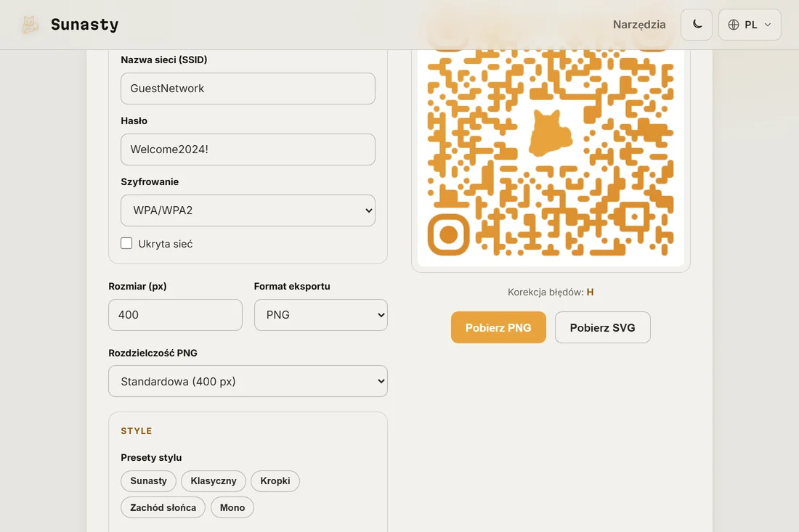Click the Korekcja błędów: H text

click(x=551, y=292)
